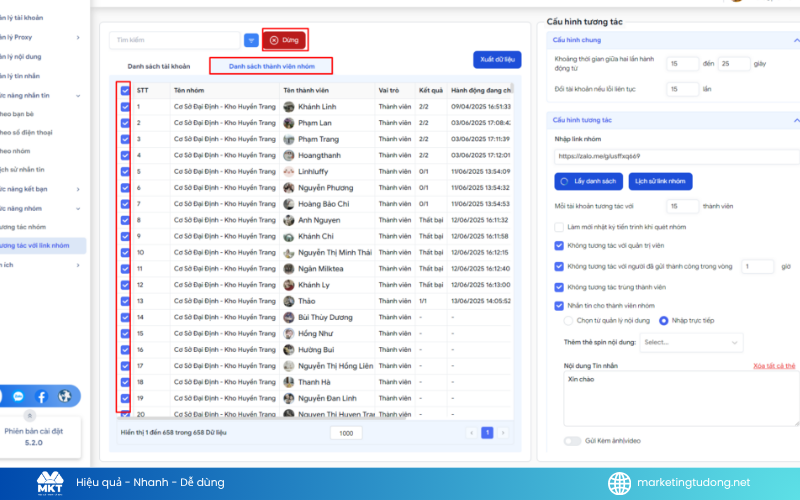The image size is (800, 500).
Task: Open message management sidebar item
Action: click(x=20, y=76)
